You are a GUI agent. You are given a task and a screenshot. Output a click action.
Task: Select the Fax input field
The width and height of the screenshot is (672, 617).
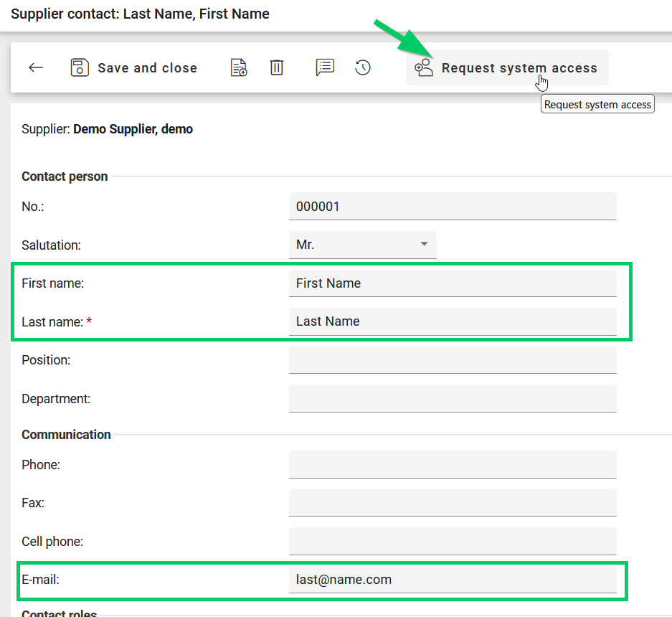[x=452, y=503]
